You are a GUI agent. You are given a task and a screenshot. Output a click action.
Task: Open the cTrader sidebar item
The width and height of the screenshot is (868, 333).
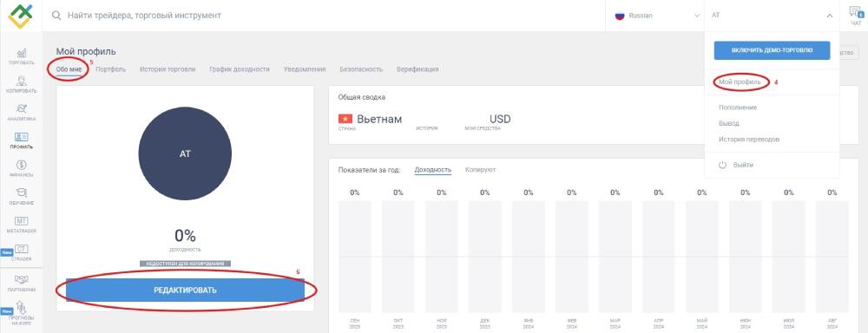click(x=21, y=252)
